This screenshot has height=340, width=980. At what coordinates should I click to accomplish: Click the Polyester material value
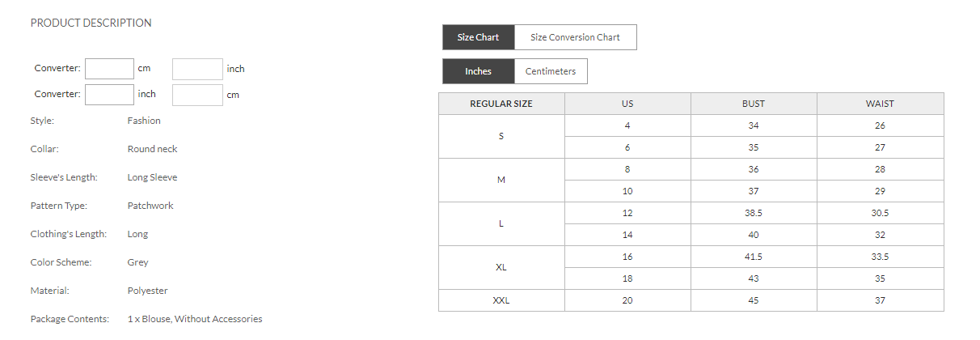coord(147,291)
